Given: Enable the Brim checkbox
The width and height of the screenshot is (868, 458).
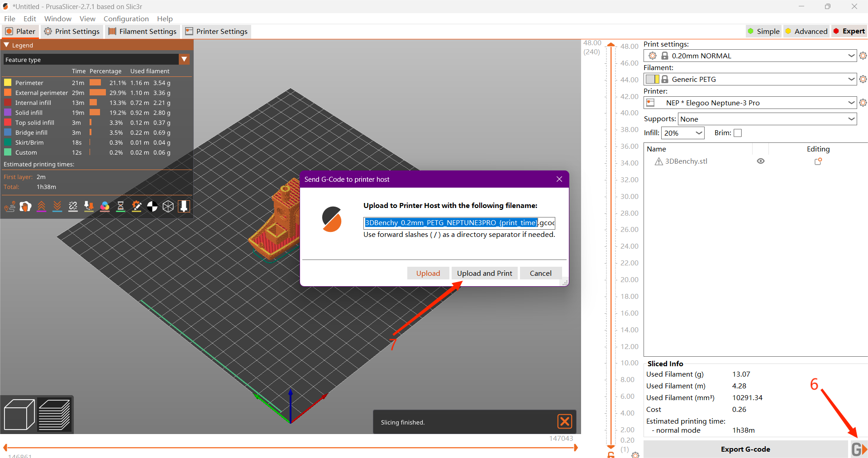Looking at the screenshot, I should [x=738, y=133].
